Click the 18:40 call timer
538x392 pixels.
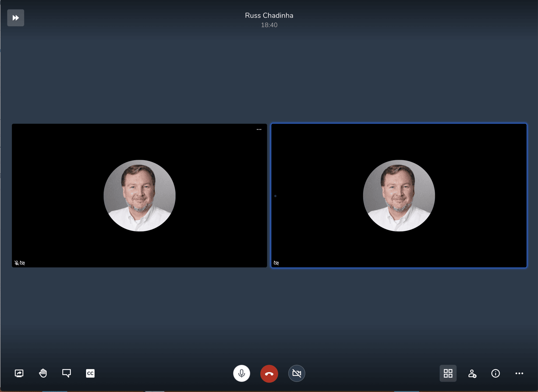point(269,25)
